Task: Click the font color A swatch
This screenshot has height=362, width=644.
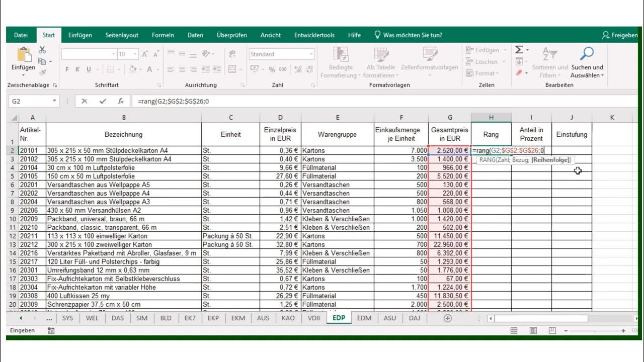Action: (149, 69)
